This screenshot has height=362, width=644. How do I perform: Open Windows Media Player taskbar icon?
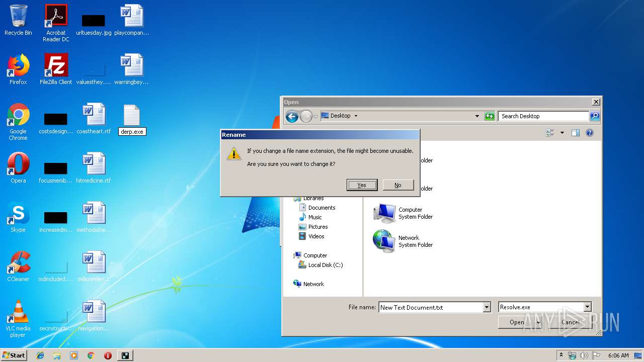[74, 355]
